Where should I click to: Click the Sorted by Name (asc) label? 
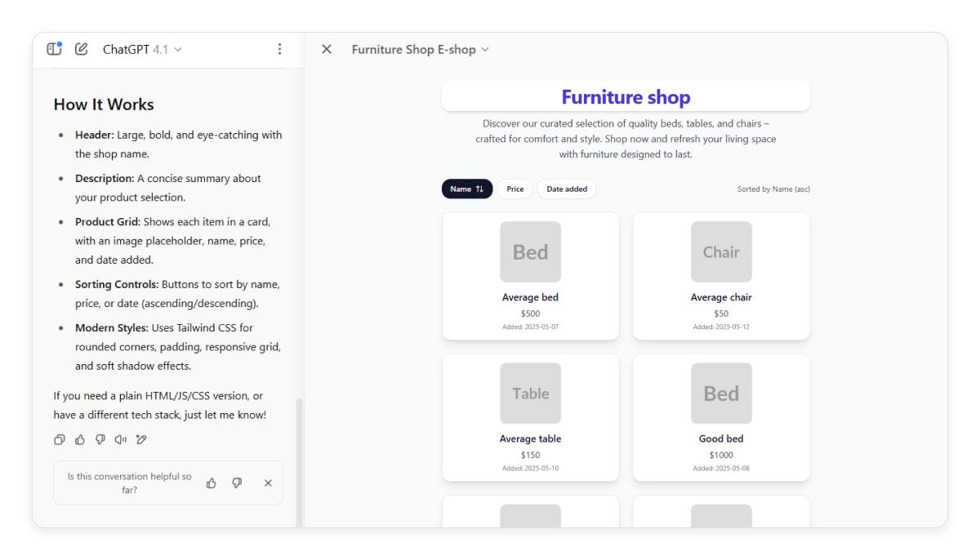pos(773,189)
